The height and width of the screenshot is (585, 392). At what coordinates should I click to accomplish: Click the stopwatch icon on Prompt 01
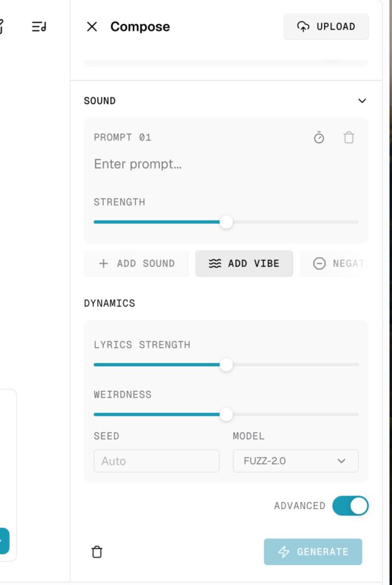point(320,137)
